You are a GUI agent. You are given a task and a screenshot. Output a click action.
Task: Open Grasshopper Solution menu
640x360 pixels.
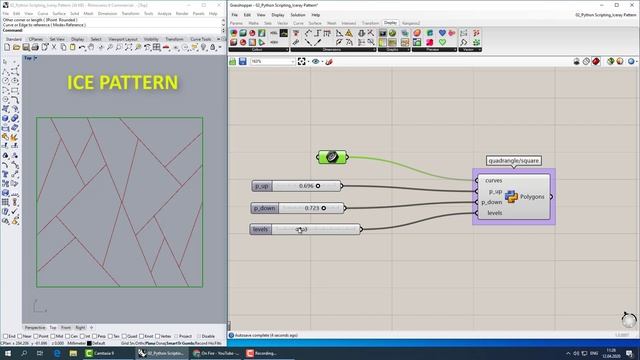coord(298,15)
